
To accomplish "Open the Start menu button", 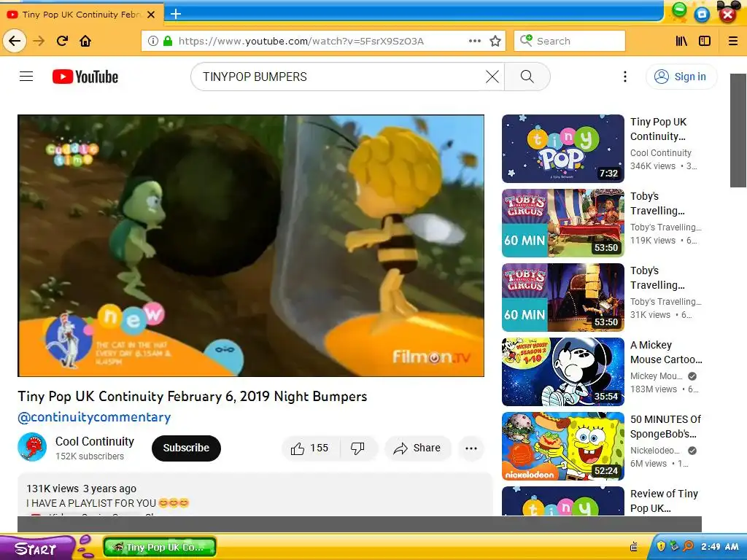I will point(37,548).
